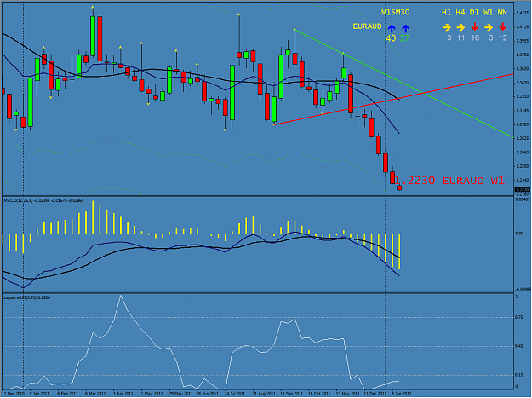Click the 0.45 level on LaguerreRSI scale
Image resolution: width=532 pixels, height=398 pixels.
(518, 346)
